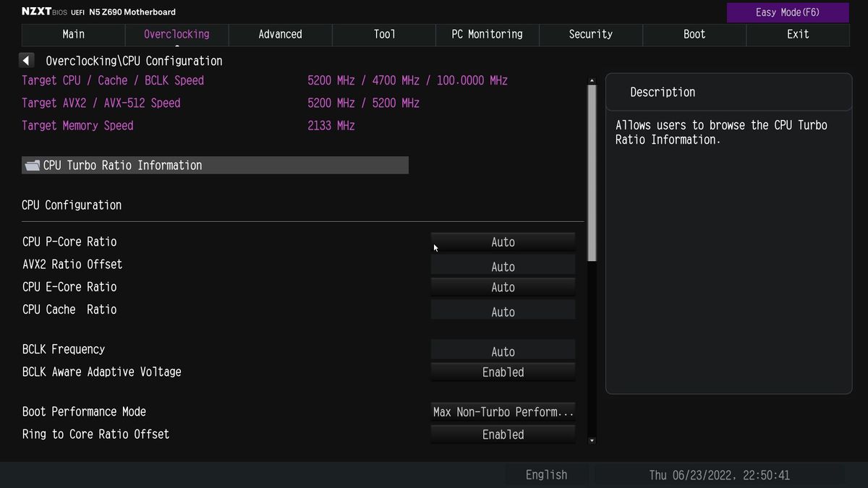Toggle BCLK Aware Adaptive Voltage setting
868x488 pixels.
(x=503, y=372)
